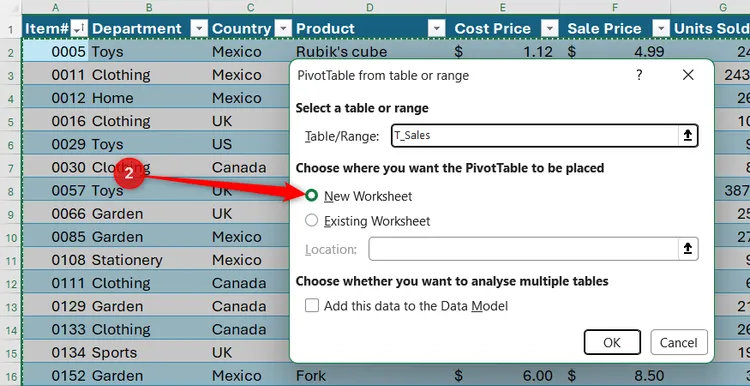The height and width of the screenshot is (386, 750).
Task: Click into the Table/Range input showing T_Sales
Action: [x=535, y=136]
